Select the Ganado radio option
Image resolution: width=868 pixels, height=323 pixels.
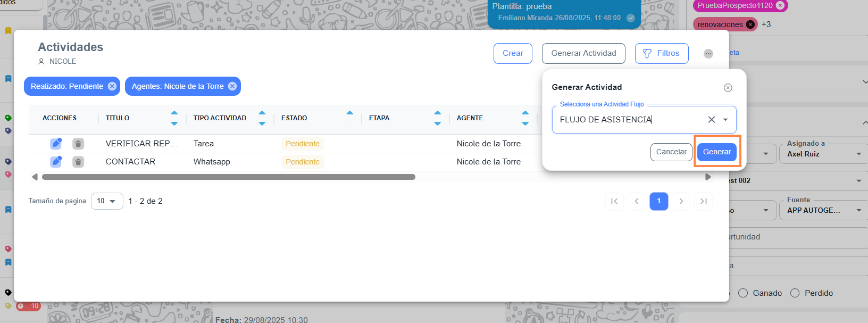743,293
